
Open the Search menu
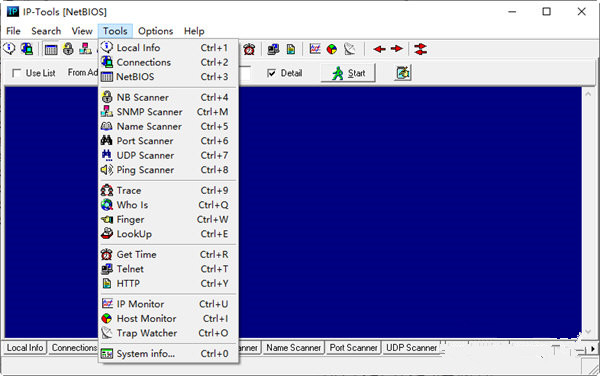46,31
